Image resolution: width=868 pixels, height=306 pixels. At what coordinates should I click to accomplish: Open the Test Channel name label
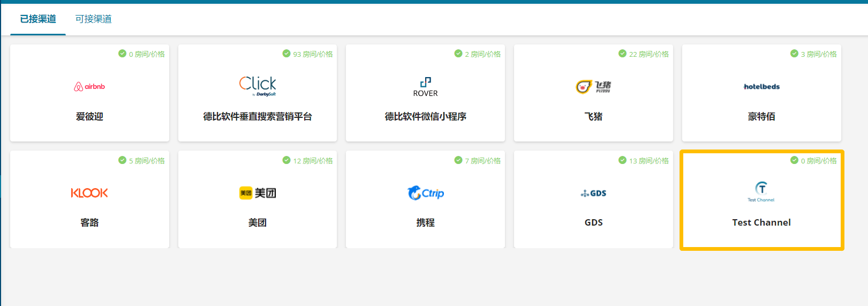click(x=761, y=222)
